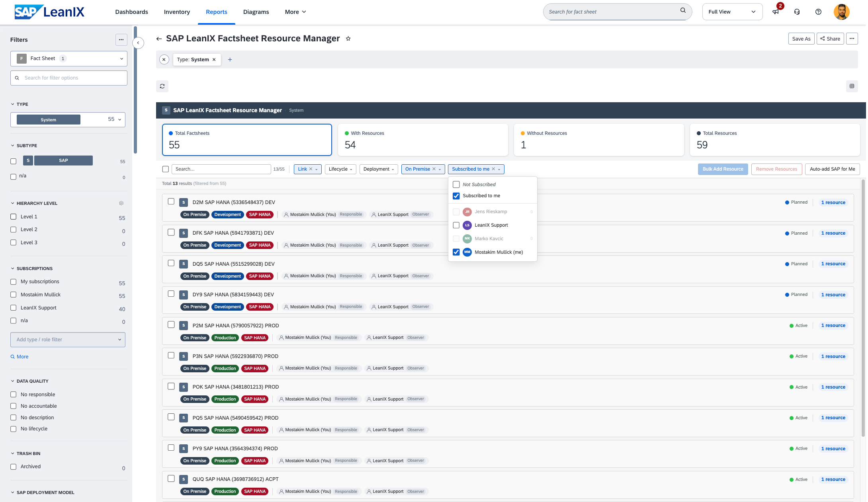Image resolution: width=868 pixels, height=502 pixels.
Task: Collapse the filter sidebar with the arrow
Action: 138,43
